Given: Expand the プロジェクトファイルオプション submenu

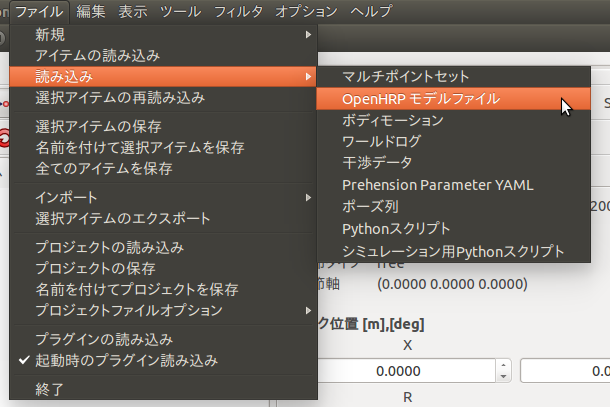Looking at the screenshot, I should 128,310.
